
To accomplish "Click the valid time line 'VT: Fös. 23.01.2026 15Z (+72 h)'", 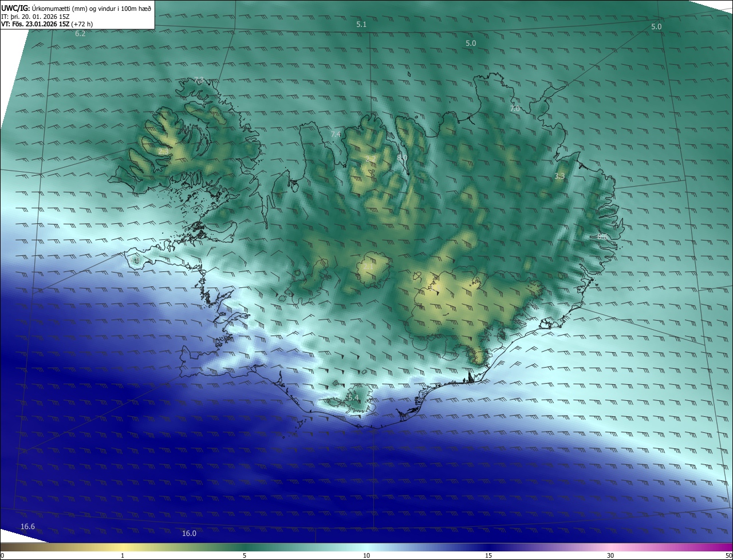I will pos(47,24).
